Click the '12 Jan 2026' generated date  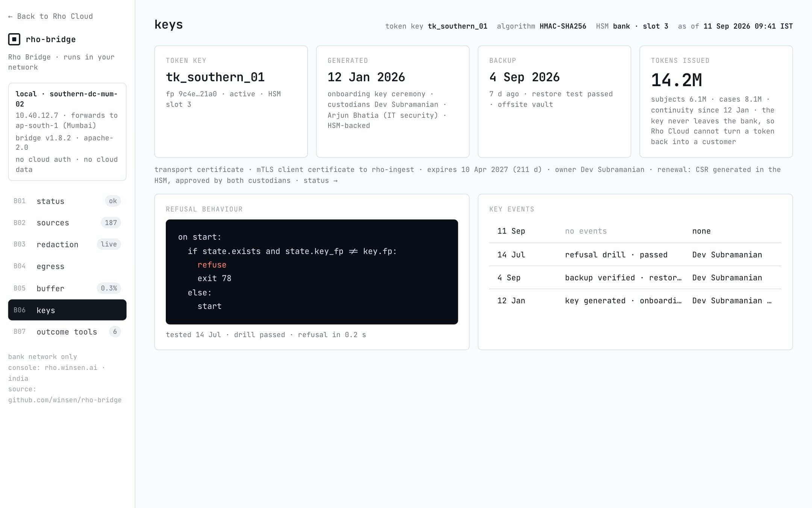(366, 77)
